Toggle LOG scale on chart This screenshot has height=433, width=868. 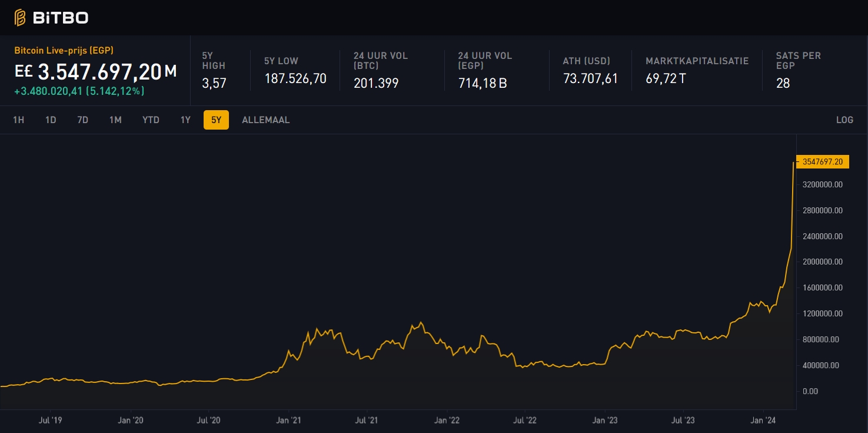point(844,120)
